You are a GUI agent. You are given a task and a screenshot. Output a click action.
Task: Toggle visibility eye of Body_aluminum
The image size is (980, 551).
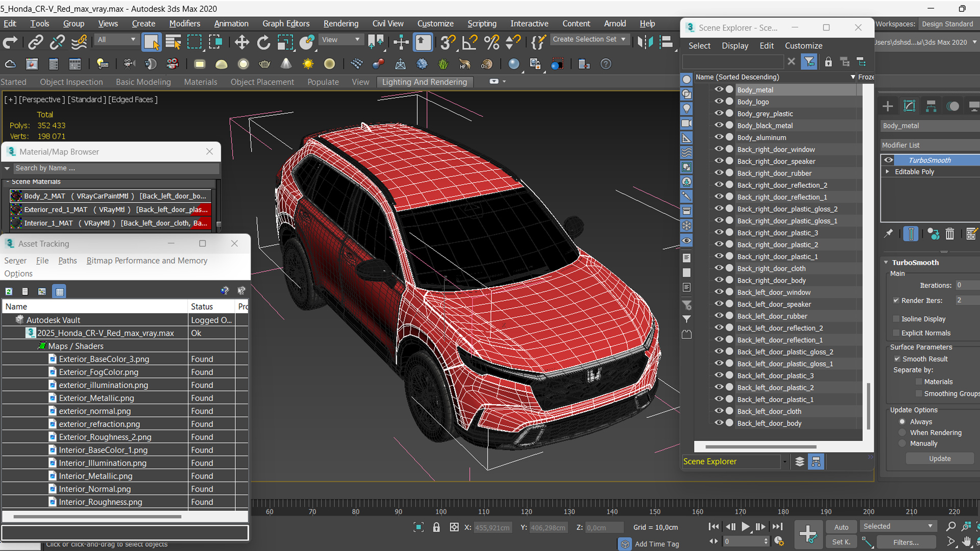(x=719, y=137)
